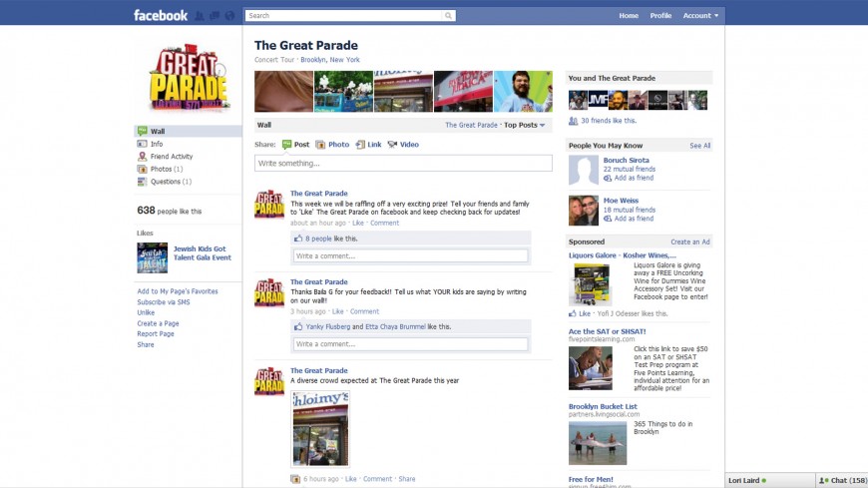The height and width of the screenshot is (488, 868).
Task: Click the search magnifier icon
Action: pos(448,16)
